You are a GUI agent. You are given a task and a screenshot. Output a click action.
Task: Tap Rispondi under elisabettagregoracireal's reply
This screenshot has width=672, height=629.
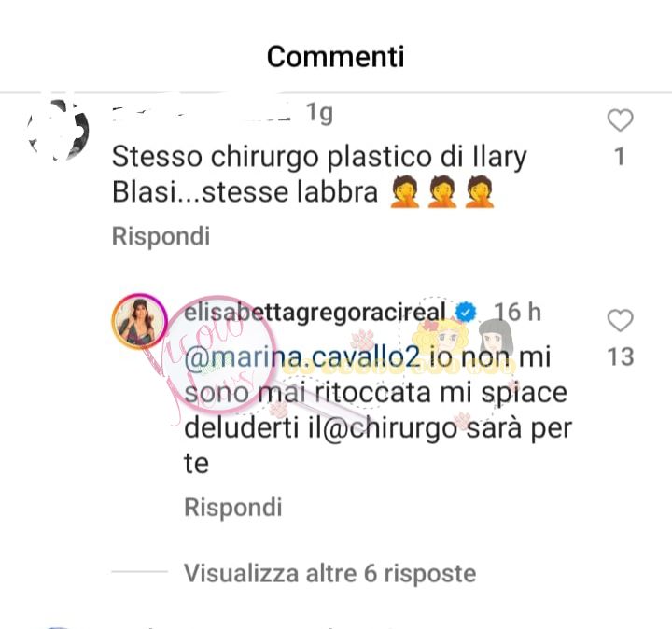pyautogui.click(x=232, y=508)
